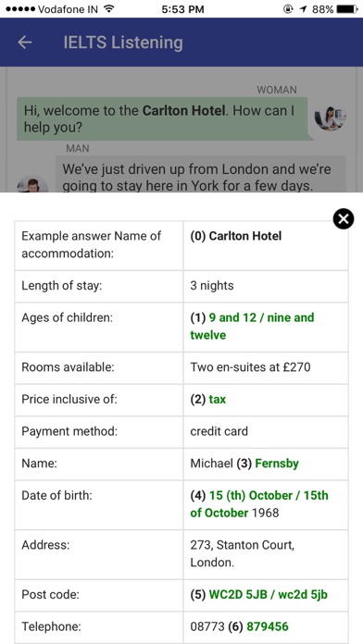The width and height of the screenshot is (363, 644).
Task: Select the tax answer text
Action: point(217,399)
